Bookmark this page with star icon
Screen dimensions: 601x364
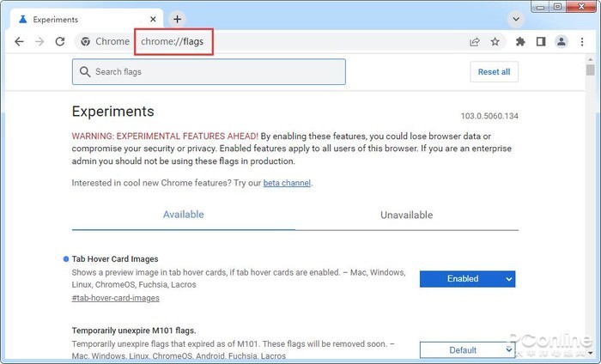point(495,41)
